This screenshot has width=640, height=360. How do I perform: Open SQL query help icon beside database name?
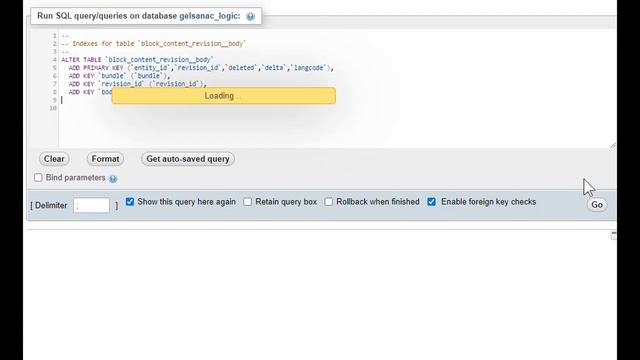tap(250, 16)
